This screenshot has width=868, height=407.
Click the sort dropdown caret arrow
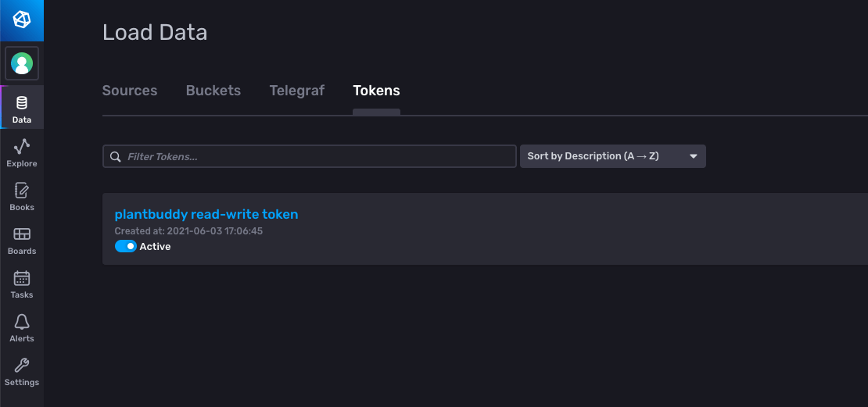click(x=693, y=156)
